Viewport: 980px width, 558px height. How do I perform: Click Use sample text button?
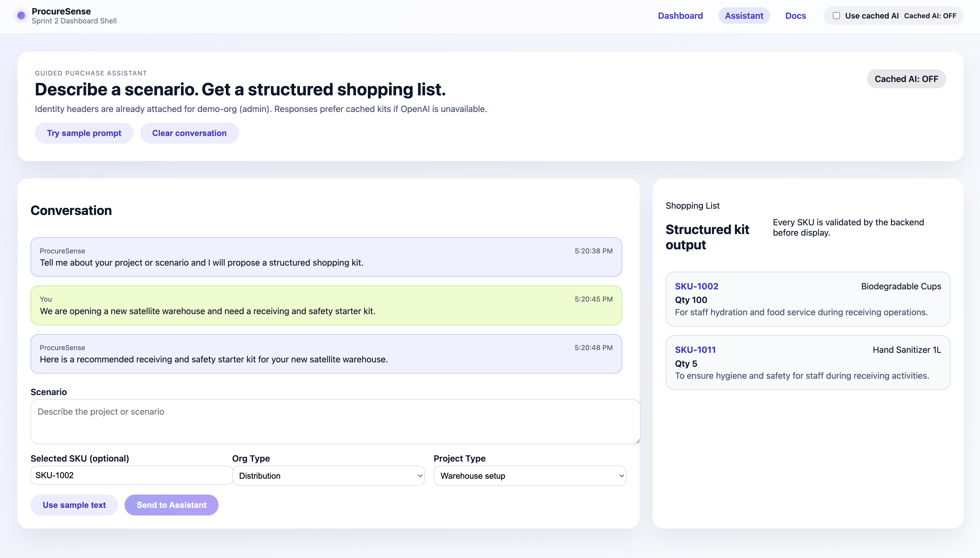(x=74, y=505)
